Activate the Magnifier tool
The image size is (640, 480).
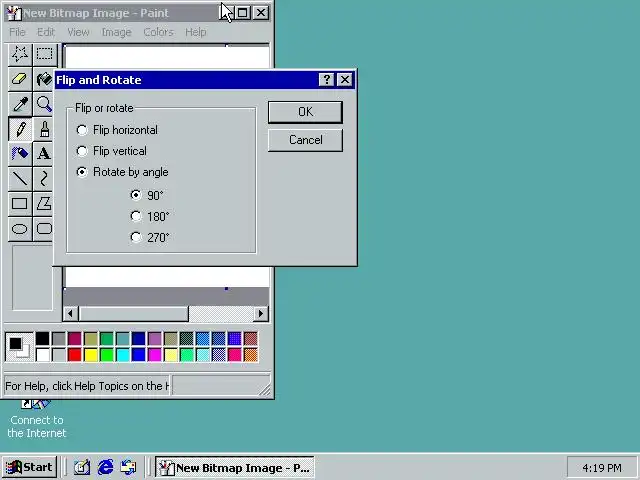(x=43, y=104)
